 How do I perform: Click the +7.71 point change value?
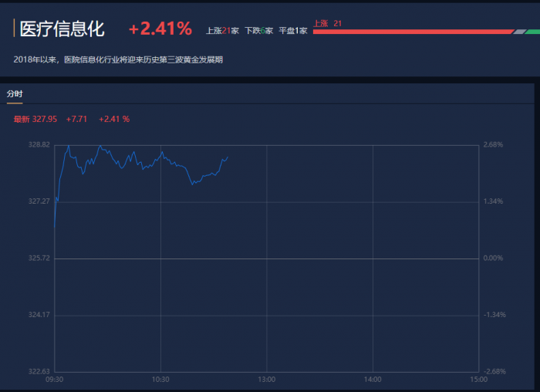click(76, 119)
